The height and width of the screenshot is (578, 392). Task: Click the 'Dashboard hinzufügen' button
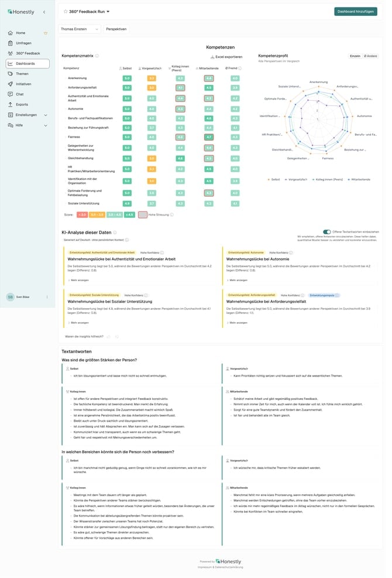coord(356,12)
